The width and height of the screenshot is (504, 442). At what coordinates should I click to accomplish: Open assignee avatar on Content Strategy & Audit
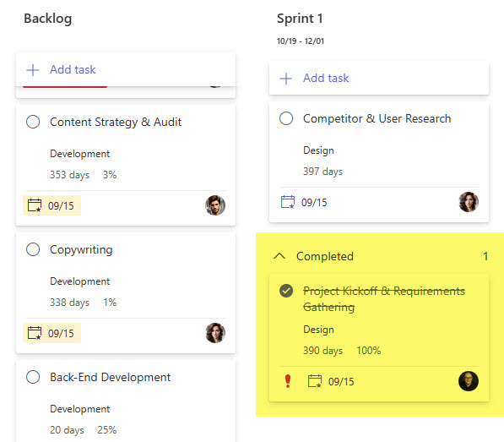[x=215, y=205]
